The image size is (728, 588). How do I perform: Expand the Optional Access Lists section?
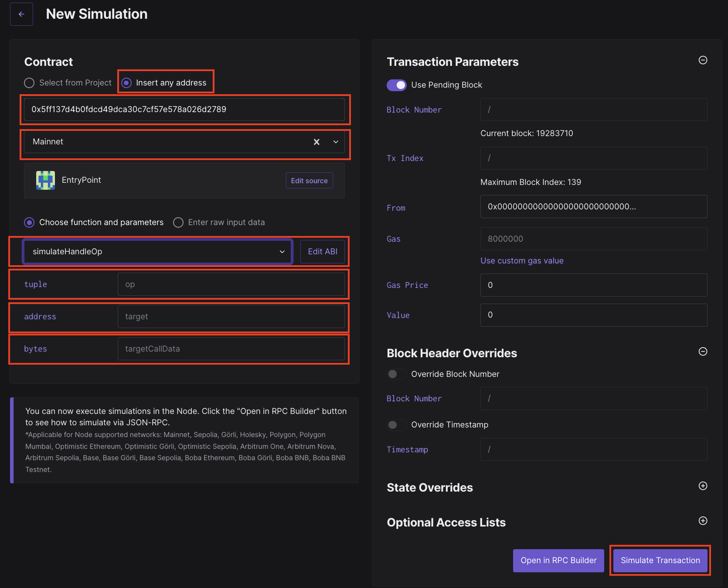pyautogui.click(x=703, y=521)
